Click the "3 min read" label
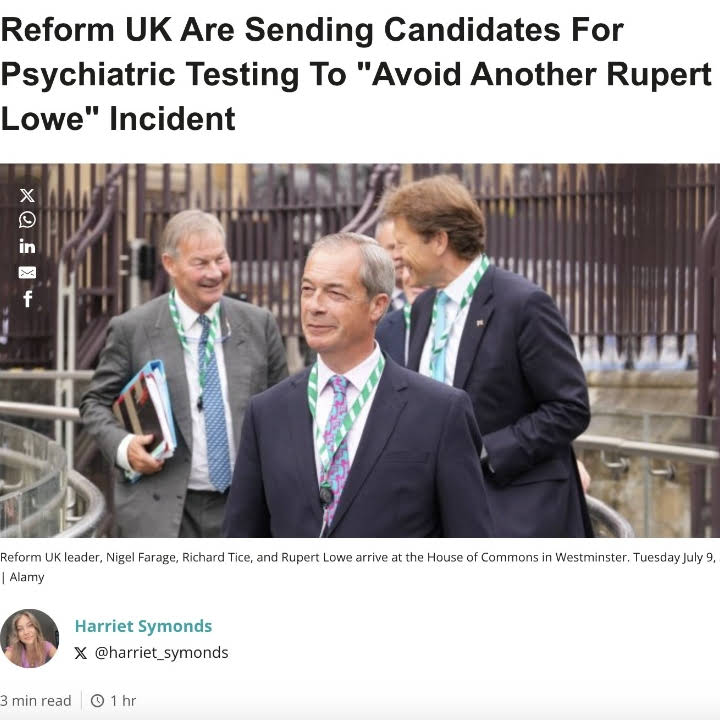Screen dimensions: 720x720 [36, 701]
